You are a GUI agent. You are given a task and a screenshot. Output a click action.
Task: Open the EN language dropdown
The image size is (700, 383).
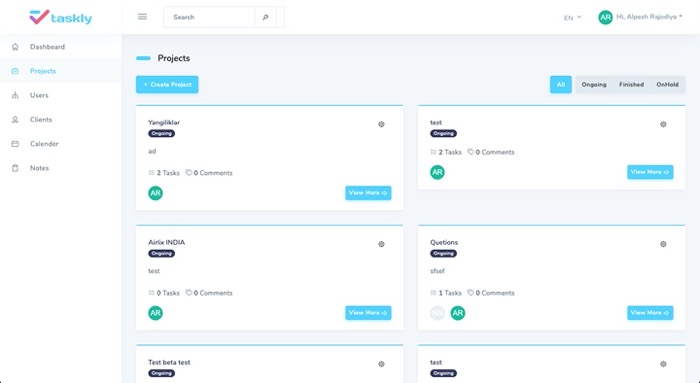pos(572,18)
